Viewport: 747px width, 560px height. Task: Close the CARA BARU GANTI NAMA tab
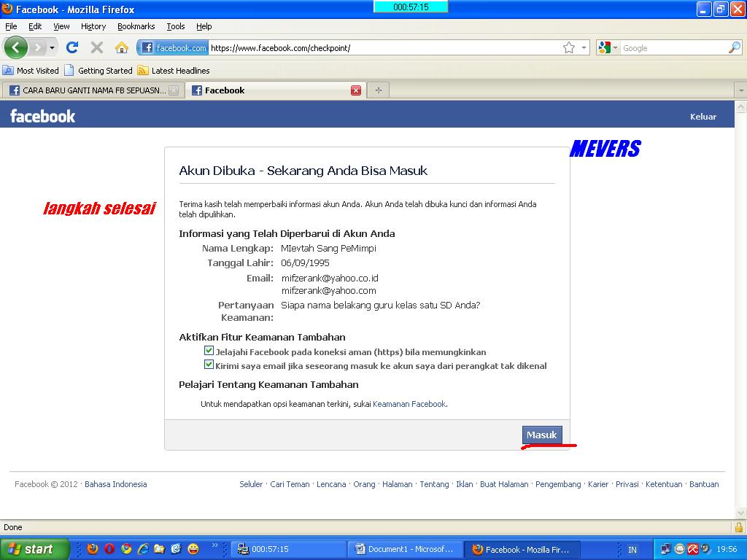(174, 90)
